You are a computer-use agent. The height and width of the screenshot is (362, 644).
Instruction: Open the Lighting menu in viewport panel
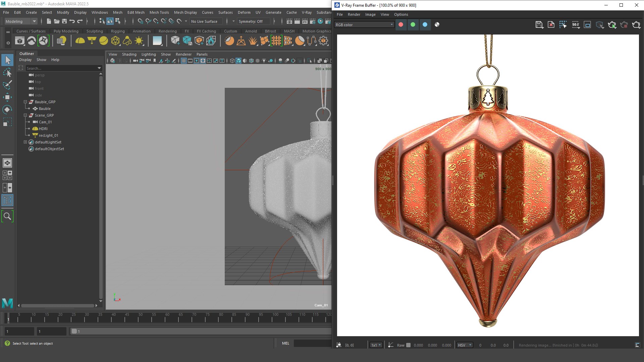149,54
